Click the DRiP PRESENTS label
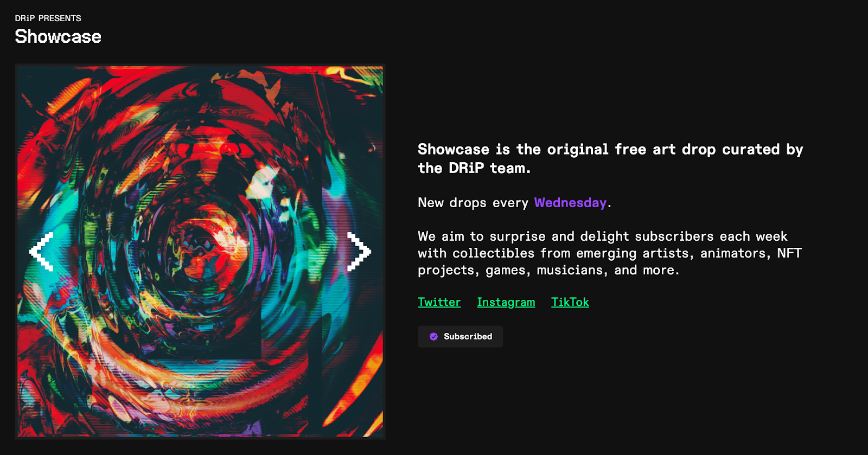This screenshot has height=455, width=868. (x=48, y=18)
